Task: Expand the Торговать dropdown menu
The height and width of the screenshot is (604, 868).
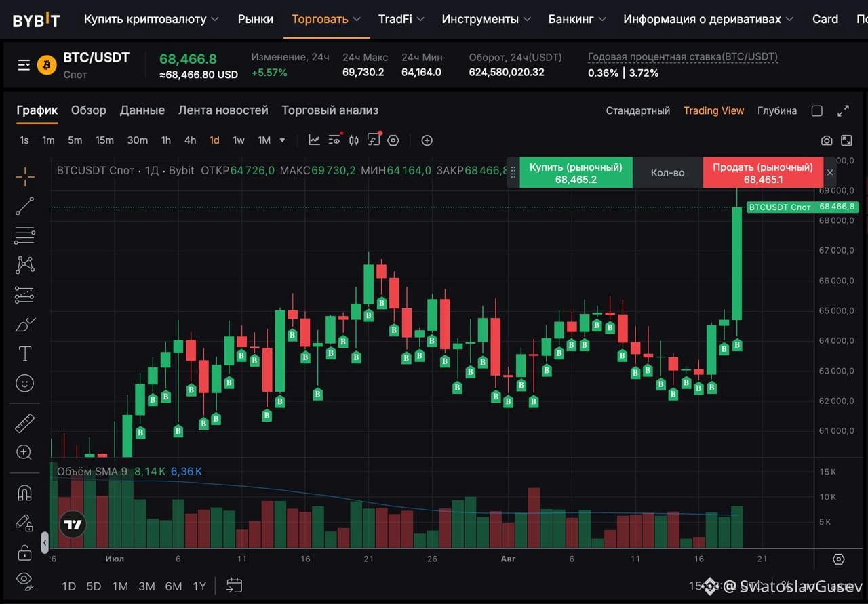Action: [326, 19]
